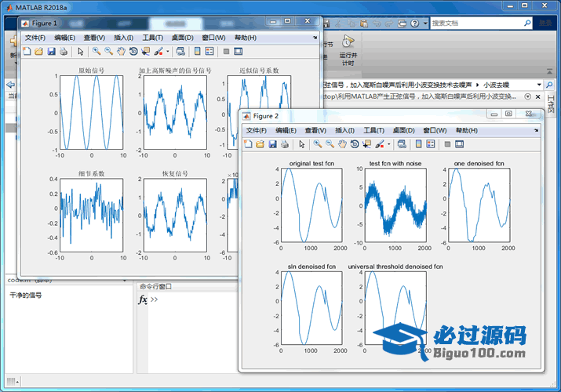Click Link Plot icon in Figure 1 toolbar
Viewport: 561px width, 392px height.
click(180, 52)
